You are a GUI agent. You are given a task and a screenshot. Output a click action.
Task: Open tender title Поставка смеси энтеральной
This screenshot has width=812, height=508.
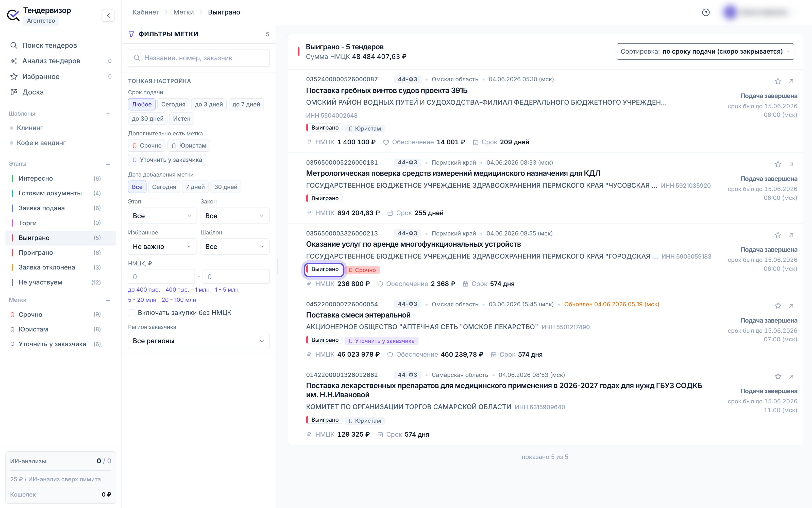coord(358,315)
